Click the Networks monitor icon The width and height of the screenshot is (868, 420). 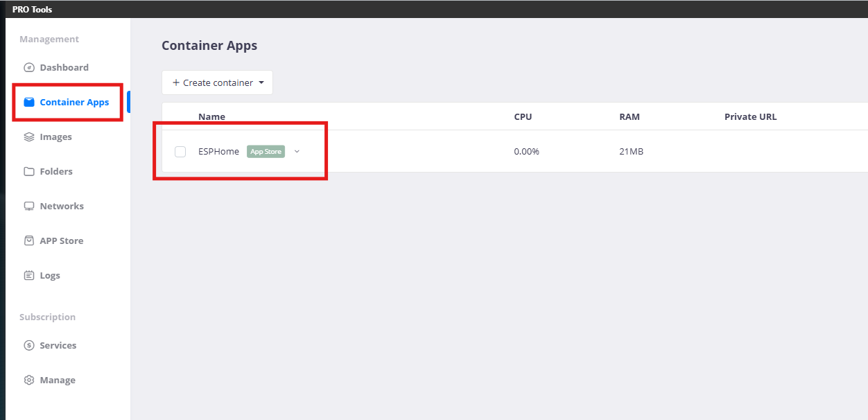coord(29,206)
